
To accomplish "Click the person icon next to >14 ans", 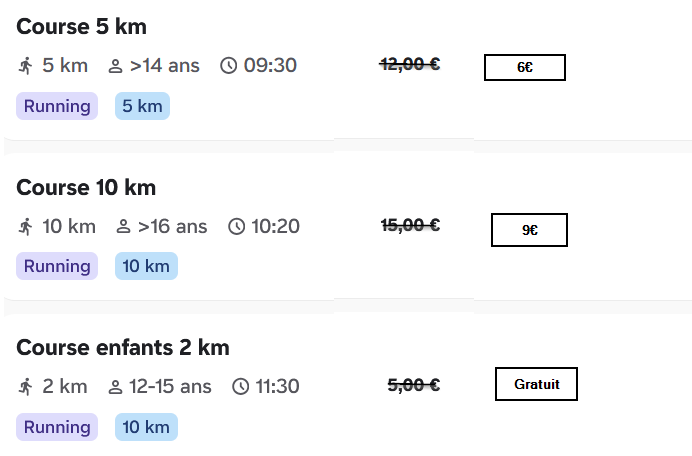I will [115, 66].
